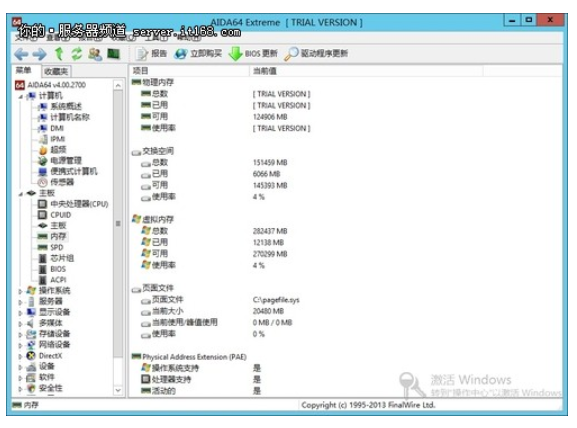Click the tree scrollbar thumb
Screen dimensions: 577x428
tap(118, 223)
